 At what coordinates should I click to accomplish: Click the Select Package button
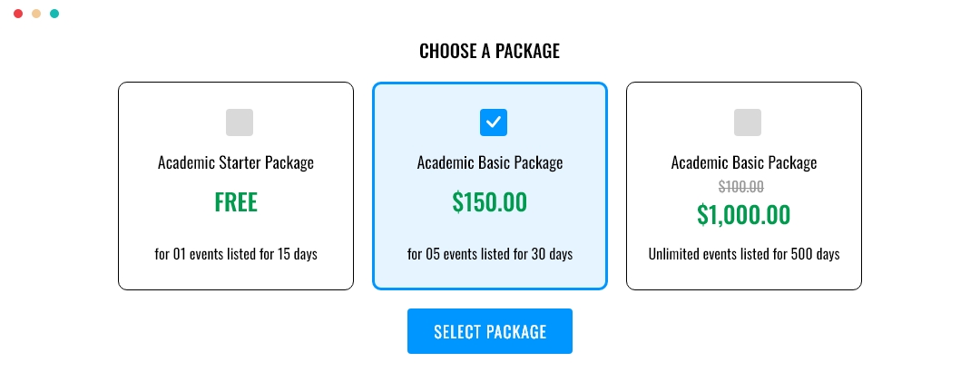tap(490, 331)
